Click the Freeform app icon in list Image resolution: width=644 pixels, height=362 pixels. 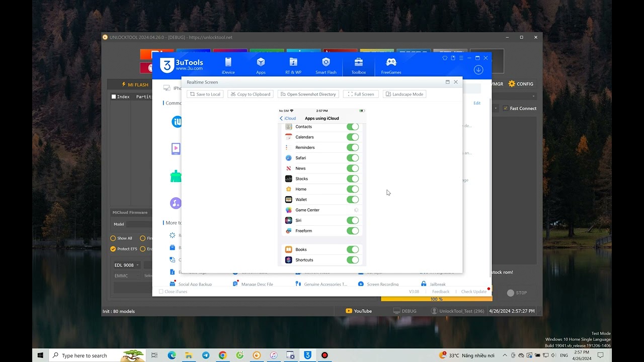[289, 231]
